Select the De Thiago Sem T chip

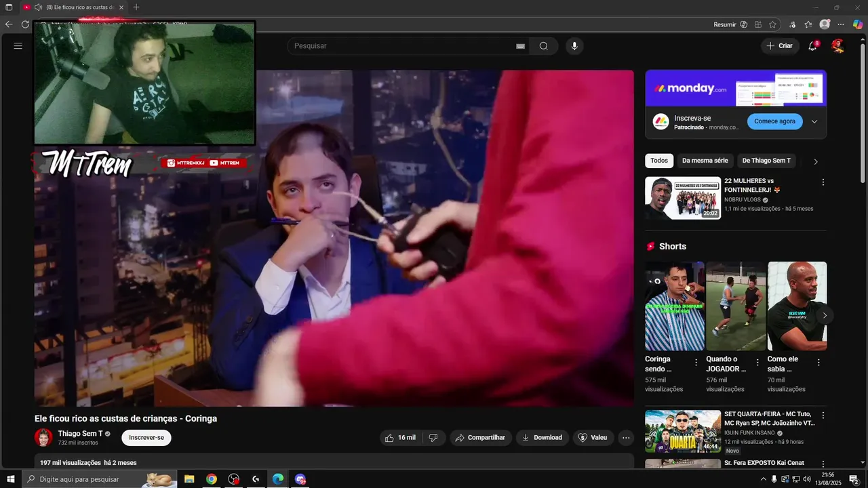pos(766,161)
